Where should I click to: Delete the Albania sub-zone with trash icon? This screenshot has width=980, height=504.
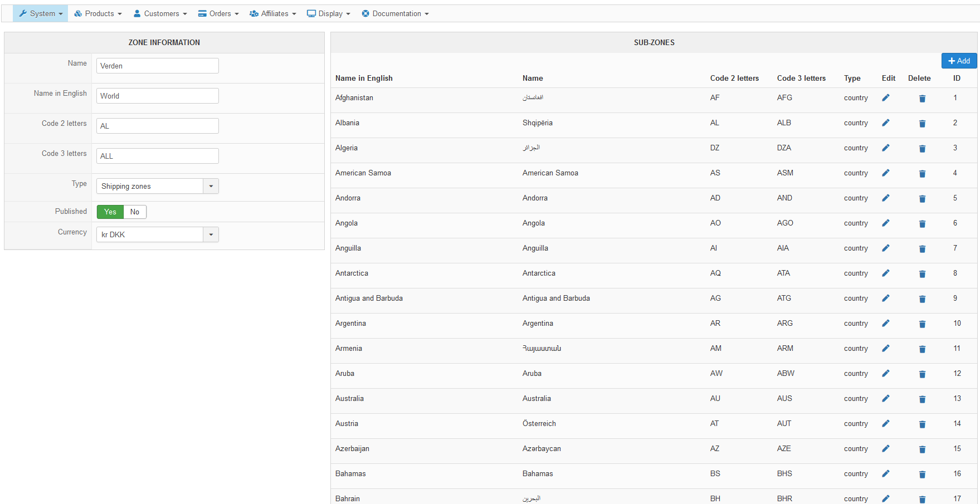922,124
